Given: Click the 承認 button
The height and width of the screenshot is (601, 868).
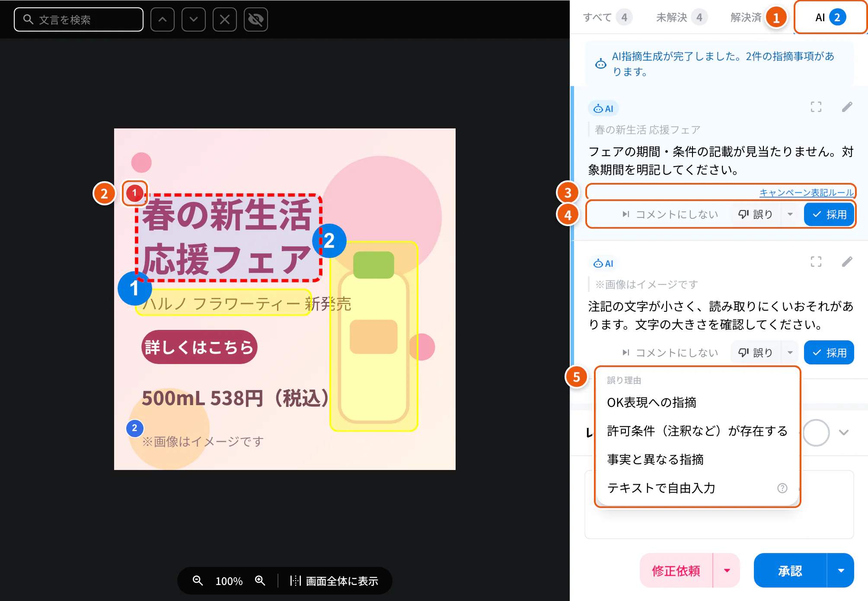Looking at the screenshot, I should pos(790,571).
